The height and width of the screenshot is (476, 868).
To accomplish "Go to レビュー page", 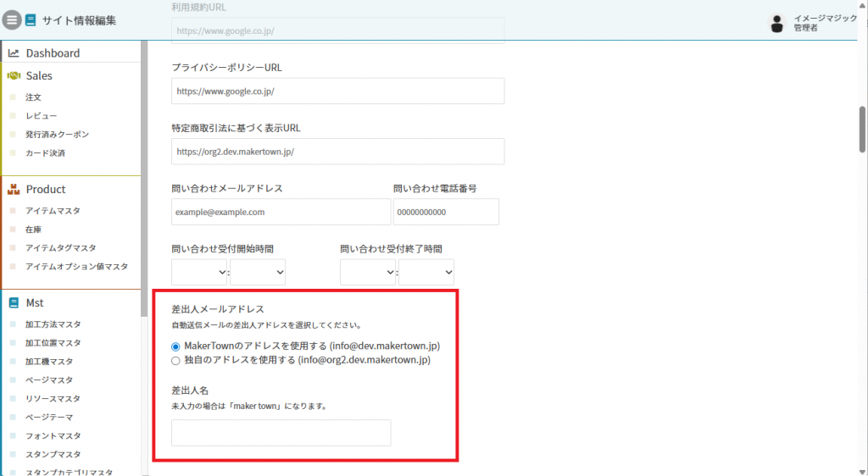I will 41,116.
